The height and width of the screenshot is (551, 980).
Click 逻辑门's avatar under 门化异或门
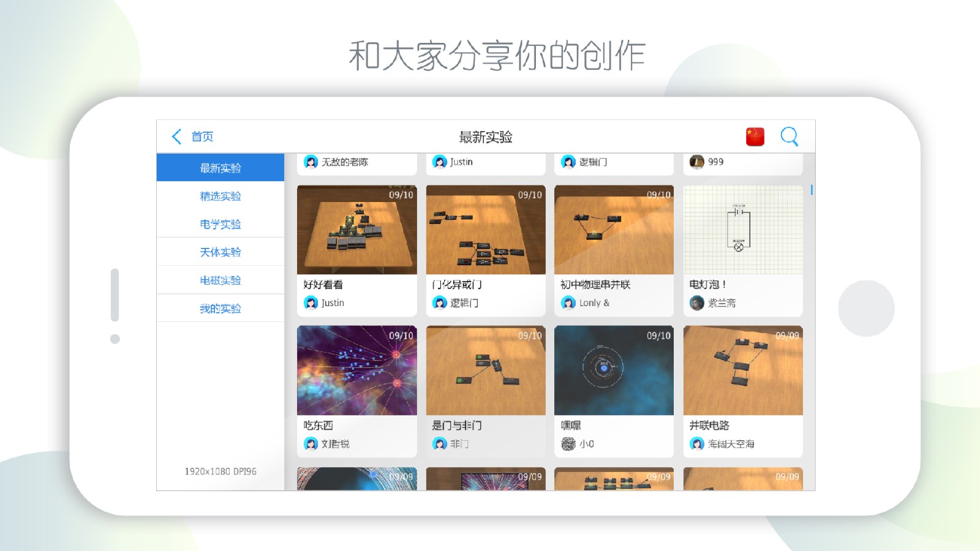point(439,302)
